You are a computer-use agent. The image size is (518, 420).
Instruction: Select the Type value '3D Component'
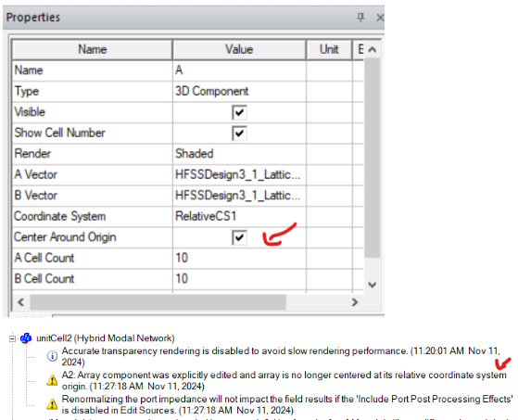[239, 91]
